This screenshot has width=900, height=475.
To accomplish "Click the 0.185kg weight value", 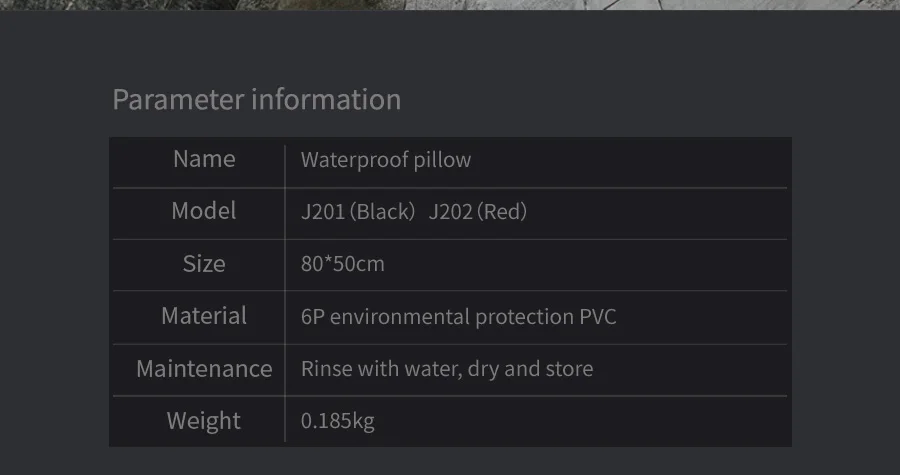I will [338, 421].
